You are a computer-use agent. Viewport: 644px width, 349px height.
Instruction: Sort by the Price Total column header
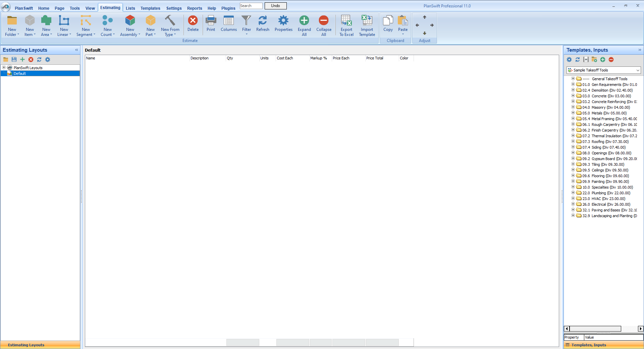pos(382,58)
